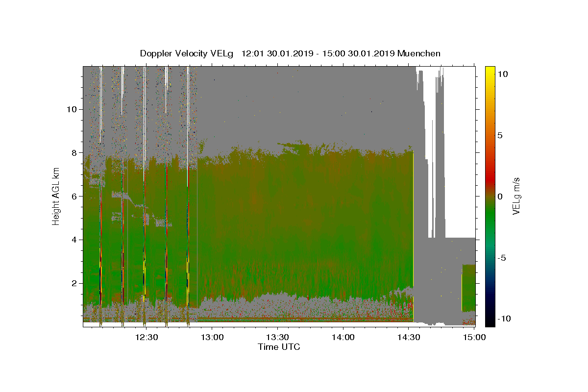This screenshot has height=392, width=588.
Task: Click the colorbar value 0 label
Action: click(501, 196)
